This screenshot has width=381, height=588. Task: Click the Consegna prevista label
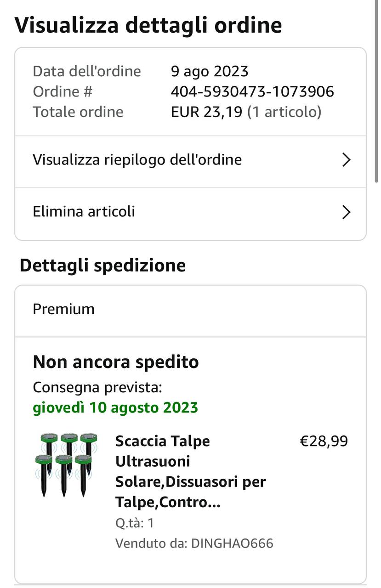(97, 388)
